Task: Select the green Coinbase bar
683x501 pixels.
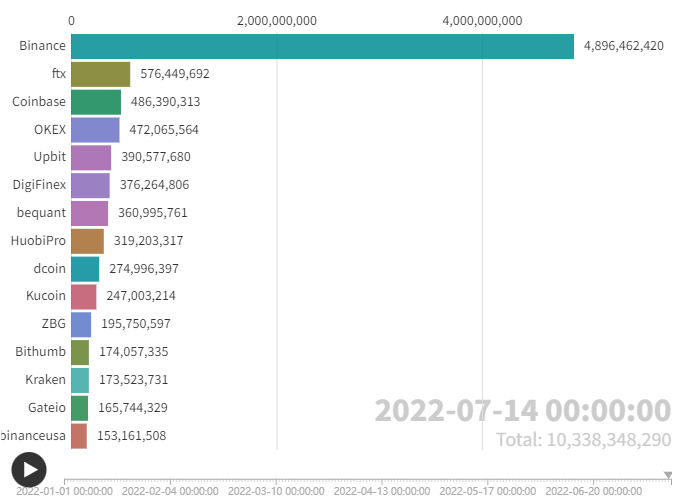Action: [x=96, y=102]
